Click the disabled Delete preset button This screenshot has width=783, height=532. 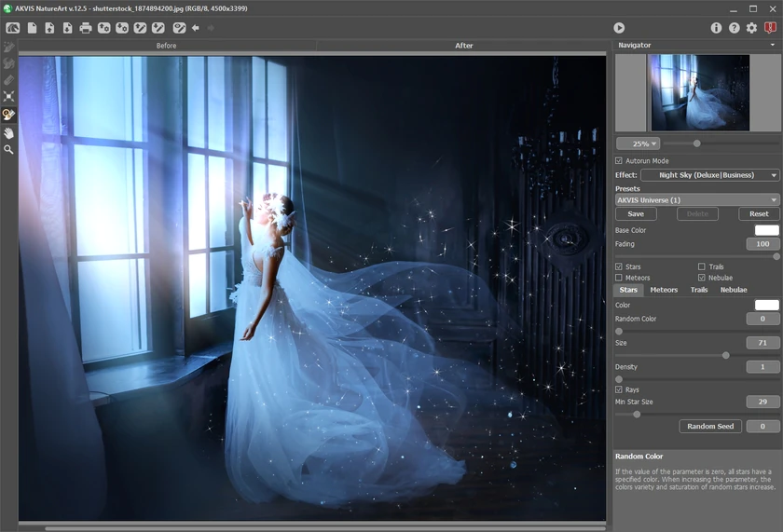pyautogui.click(x=697, y=213)
